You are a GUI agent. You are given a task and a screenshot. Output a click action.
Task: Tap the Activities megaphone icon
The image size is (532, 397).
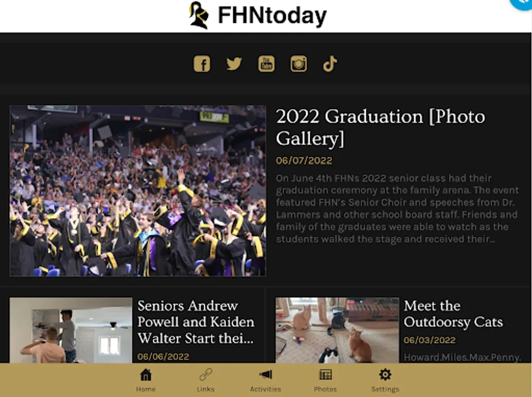[266, 375]
